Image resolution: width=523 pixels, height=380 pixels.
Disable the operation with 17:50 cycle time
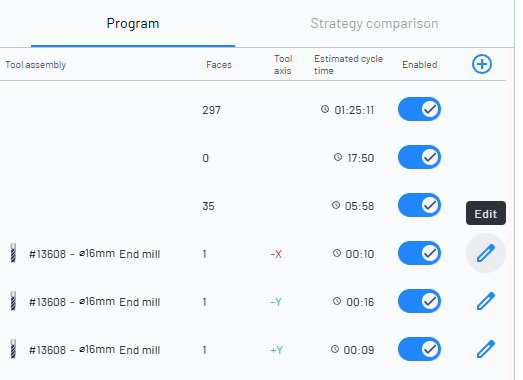(x=419, y=157)
